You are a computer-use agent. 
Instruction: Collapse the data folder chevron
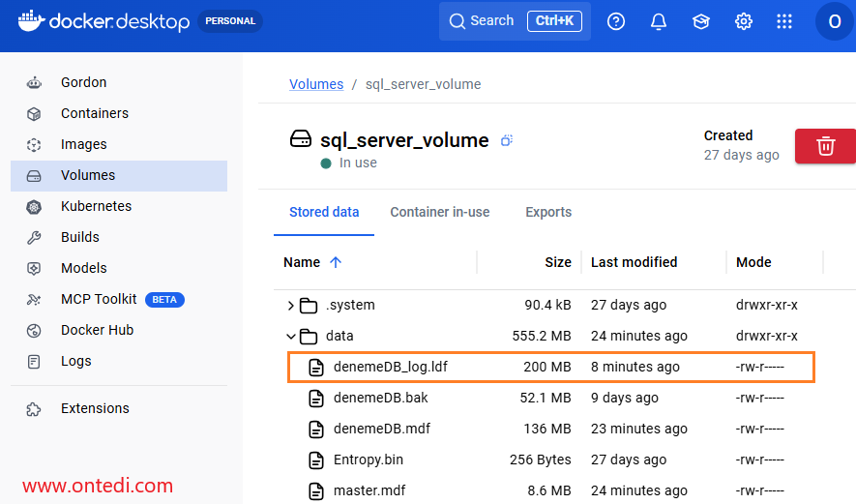click(291, 337)
